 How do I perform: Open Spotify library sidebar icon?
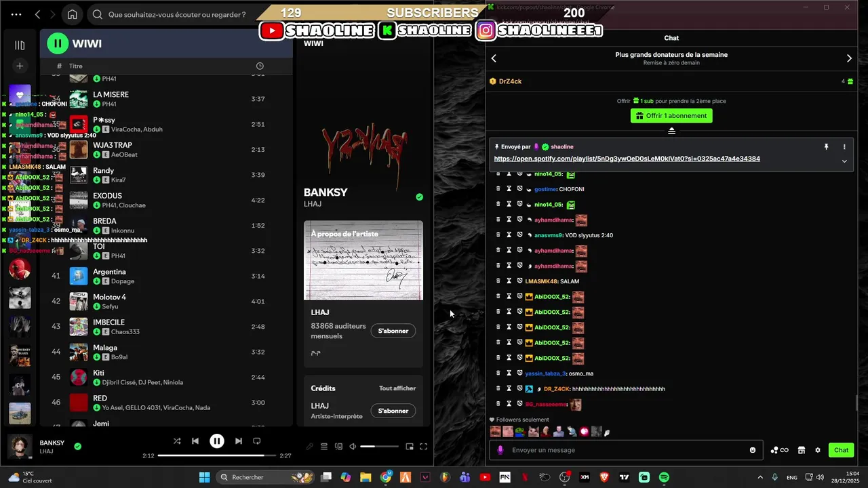[20, 45]
